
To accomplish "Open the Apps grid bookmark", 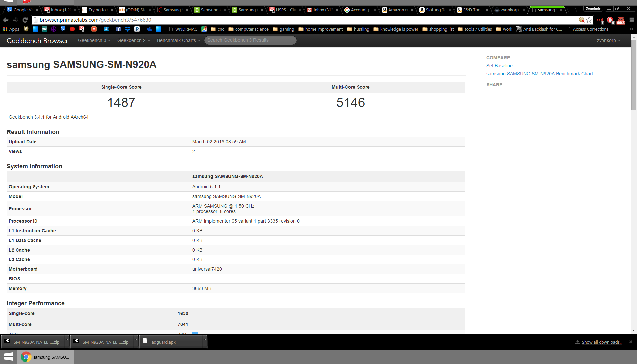I will tap(11, 29).
